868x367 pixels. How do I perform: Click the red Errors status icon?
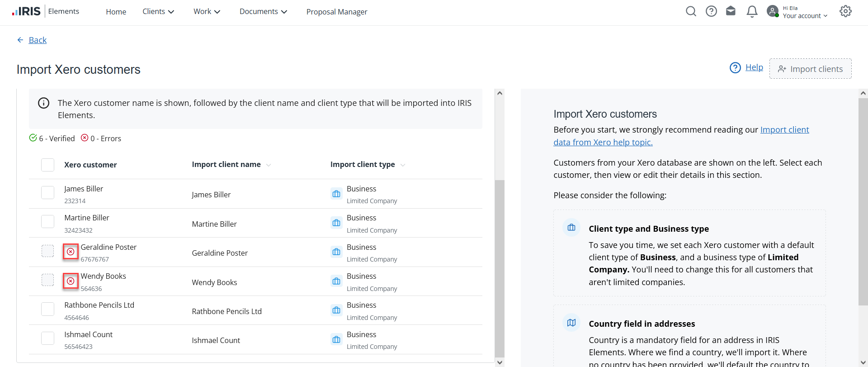click(85, 138)
